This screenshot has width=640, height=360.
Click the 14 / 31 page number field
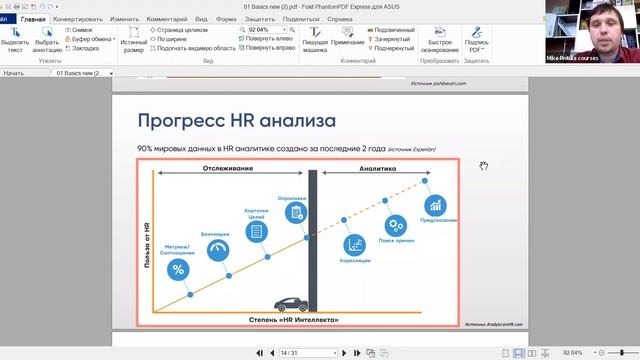coord(305,353)
